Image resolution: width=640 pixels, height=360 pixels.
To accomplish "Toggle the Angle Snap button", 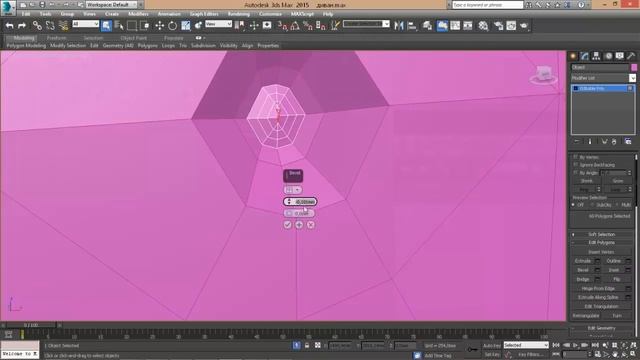I will (295, 25).
